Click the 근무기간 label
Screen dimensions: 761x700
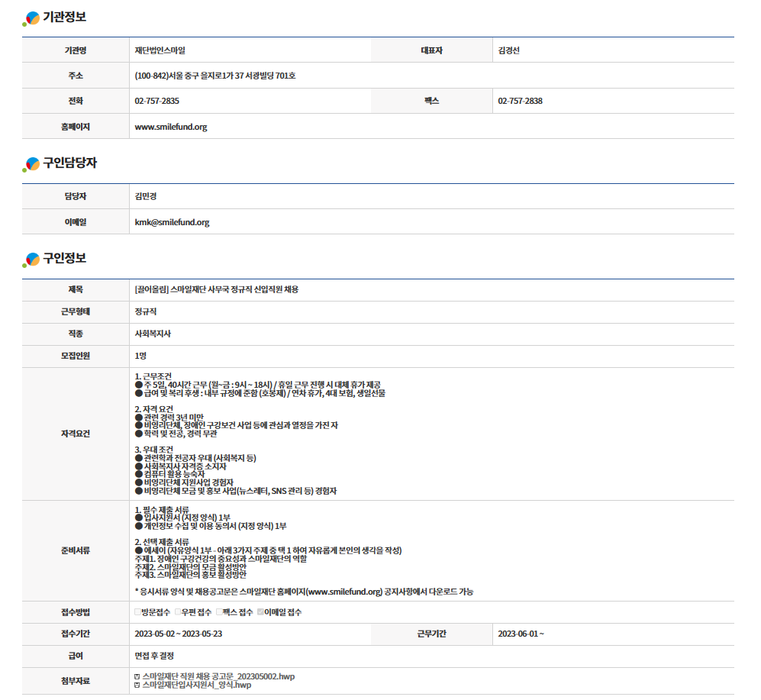tap(432, 634)
